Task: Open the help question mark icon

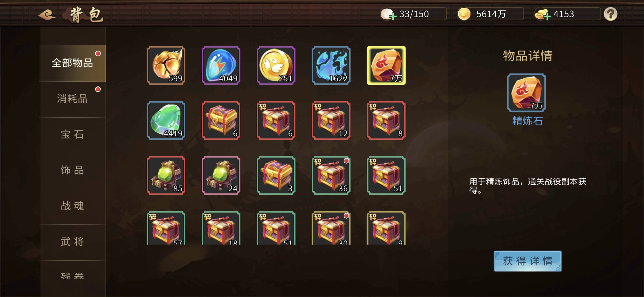Action: pyautogui.click(x=610, y=14)
